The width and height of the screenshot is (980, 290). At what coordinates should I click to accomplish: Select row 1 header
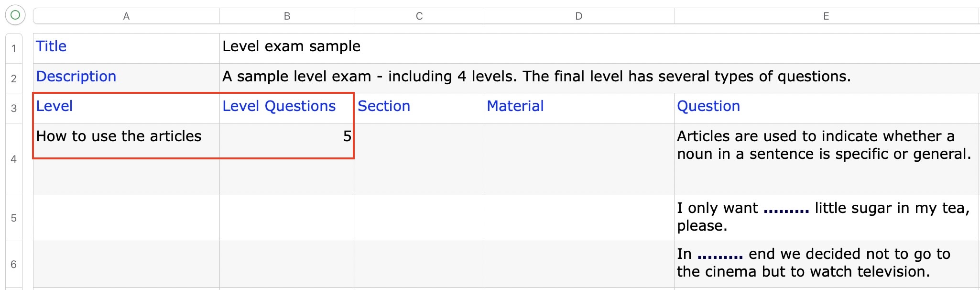14,48
